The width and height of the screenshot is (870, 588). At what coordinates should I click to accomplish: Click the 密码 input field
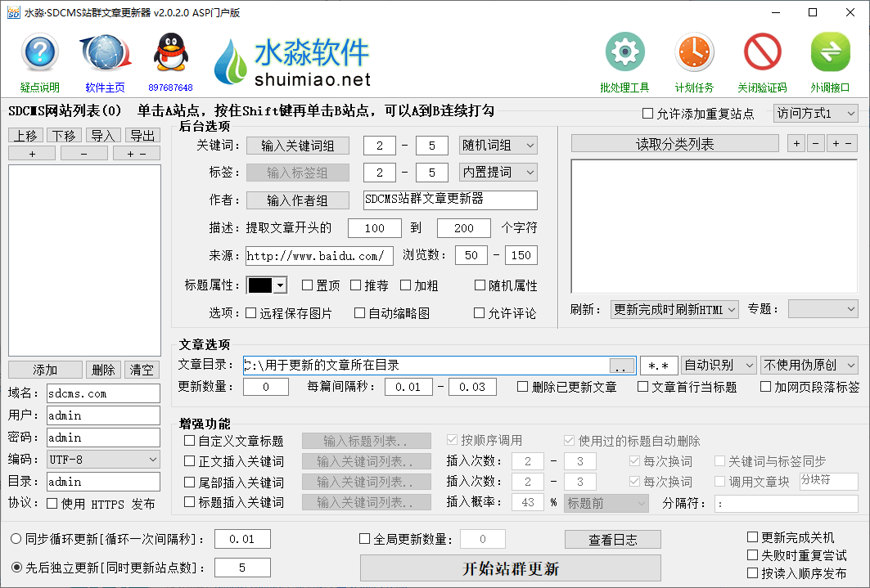[103, 438]
